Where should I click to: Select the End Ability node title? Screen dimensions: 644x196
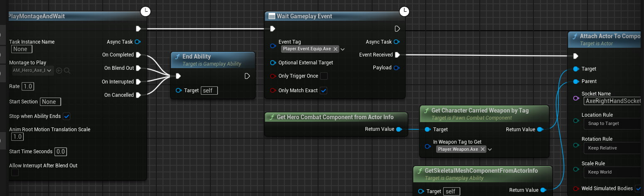(197, 56)
